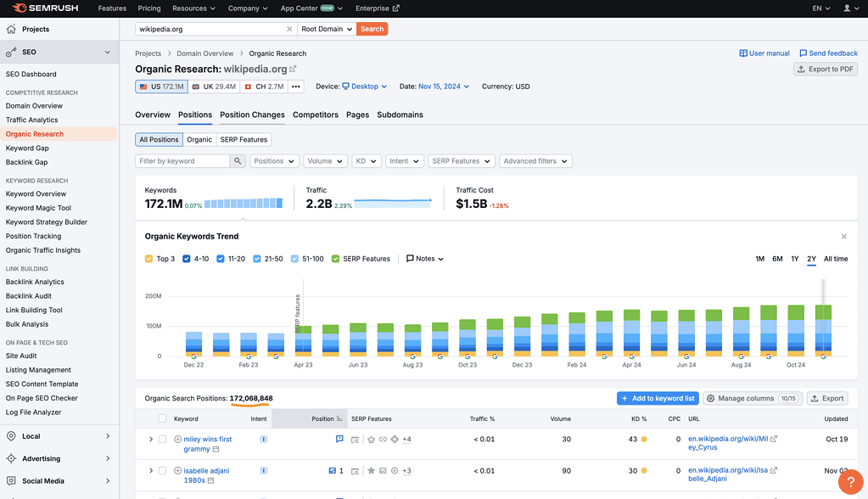The width and height of the screenshot is (868, 499).
Task: Click the orange Search button
Action: (x=372, y=29)
